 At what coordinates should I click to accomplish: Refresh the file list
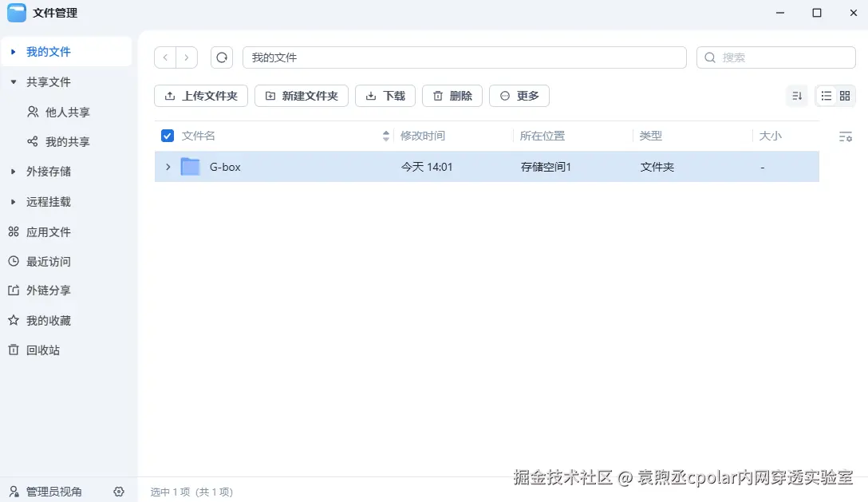[222, 57]
